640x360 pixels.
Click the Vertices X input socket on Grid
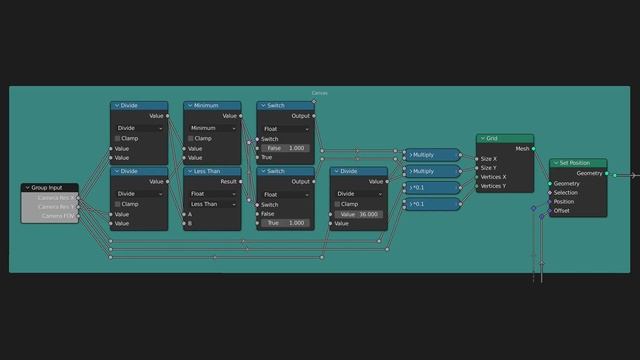tap(477, 177)
